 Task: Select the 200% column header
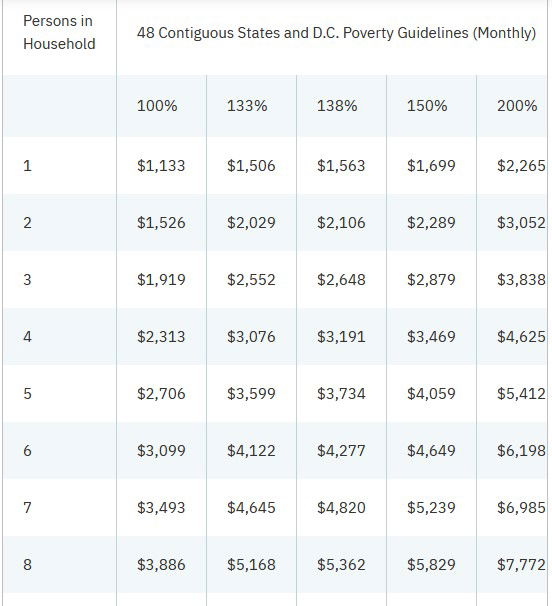click(517, 106)
